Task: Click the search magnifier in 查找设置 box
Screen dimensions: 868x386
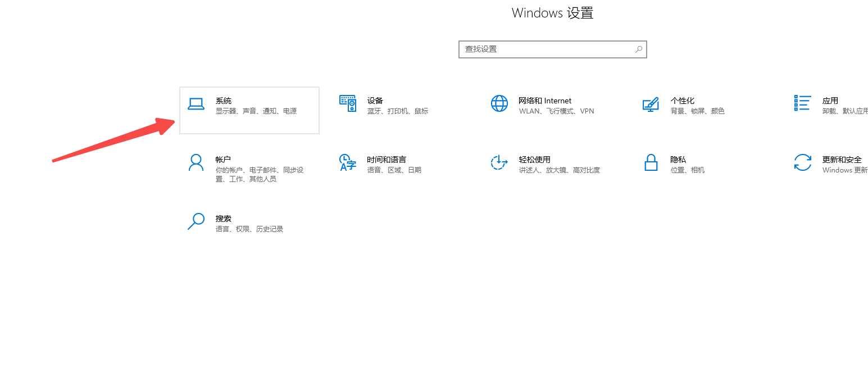Action: click(639, 49)
